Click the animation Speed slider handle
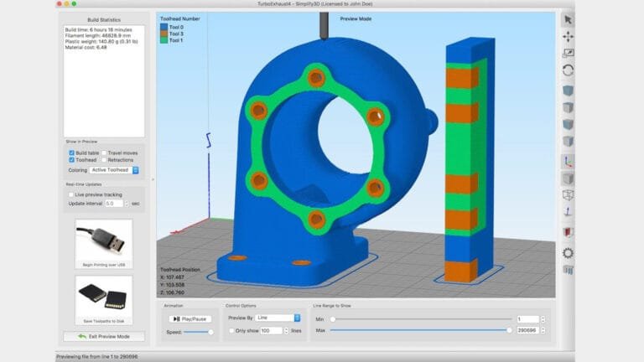The height and width of the screenshot is (362, 644). click(210, 332)
